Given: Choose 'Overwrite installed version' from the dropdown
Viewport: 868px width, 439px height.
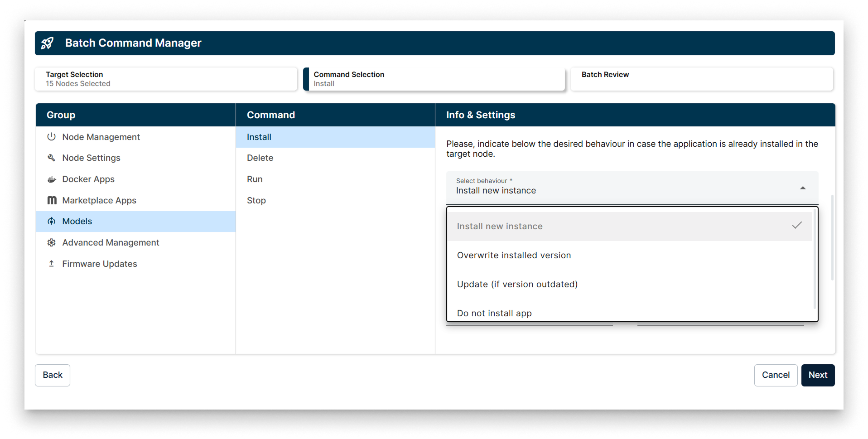Looking at the screenshot, I should coord(514,255).
